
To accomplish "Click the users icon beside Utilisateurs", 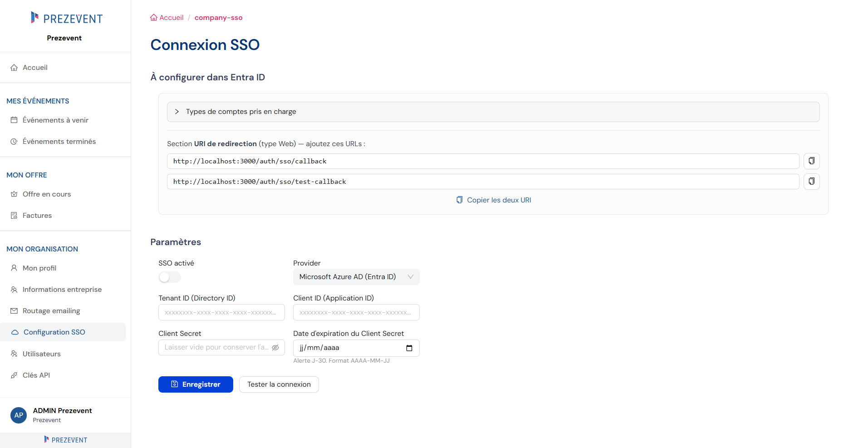I will click(x=14, y=354).
